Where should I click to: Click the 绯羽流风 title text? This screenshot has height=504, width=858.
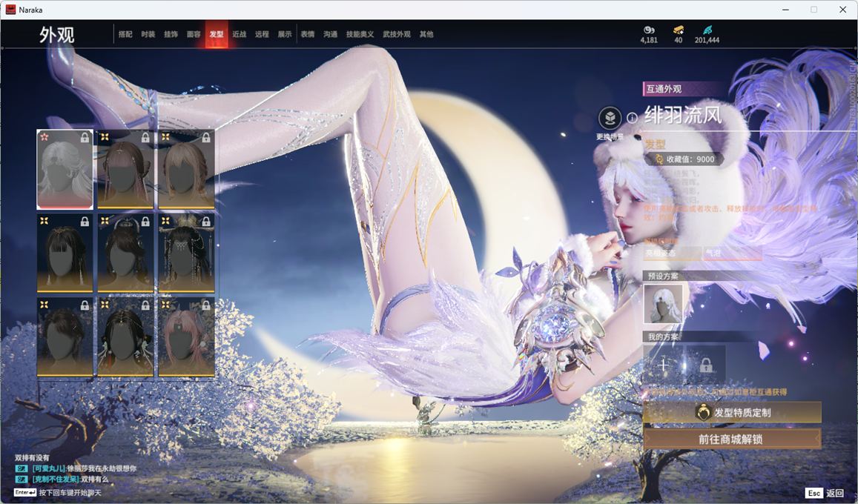pyautogui.click(x=683, y=116)
